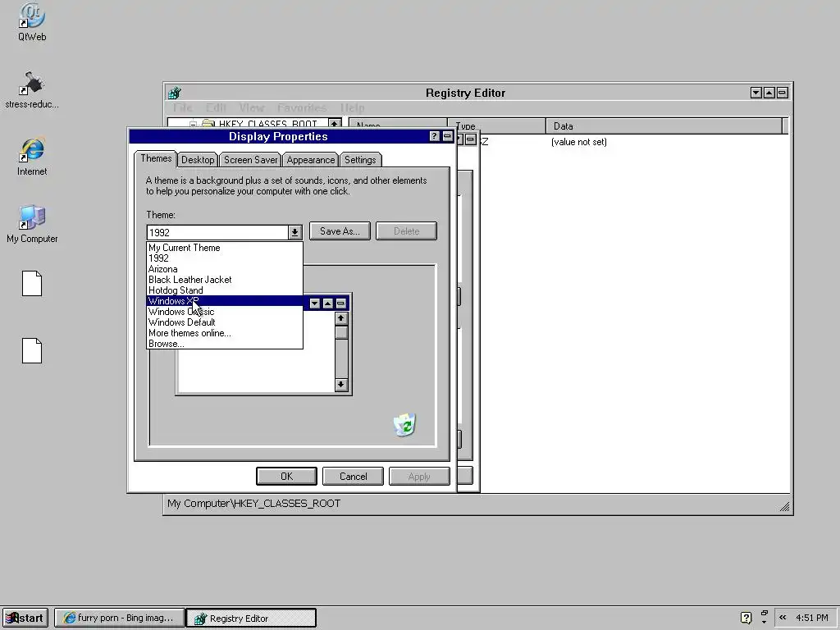Switch to the Settings tab
Viewport: 840px width, 630px height.
pyautogui.click(x=360, y=160)
